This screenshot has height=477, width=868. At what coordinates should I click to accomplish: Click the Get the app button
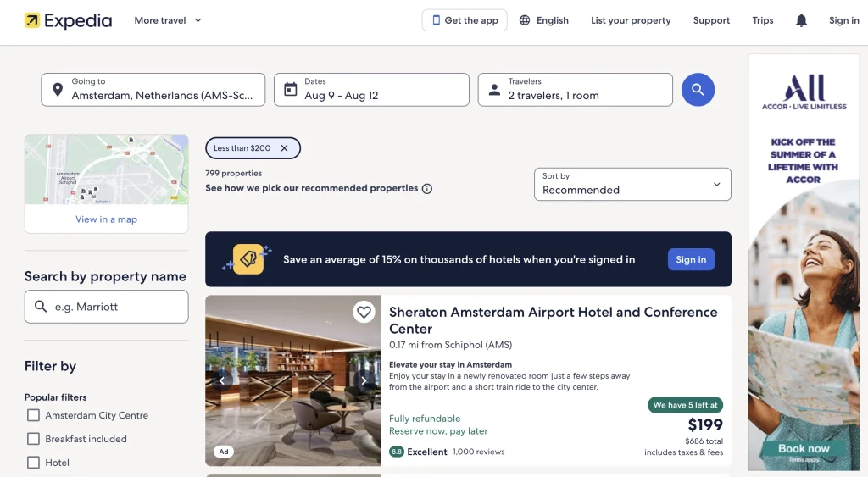(x=465, y=20)
